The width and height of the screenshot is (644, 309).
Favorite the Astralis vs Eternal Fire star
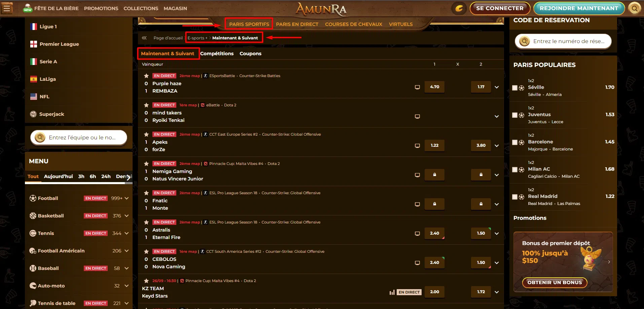pos(146,222)
